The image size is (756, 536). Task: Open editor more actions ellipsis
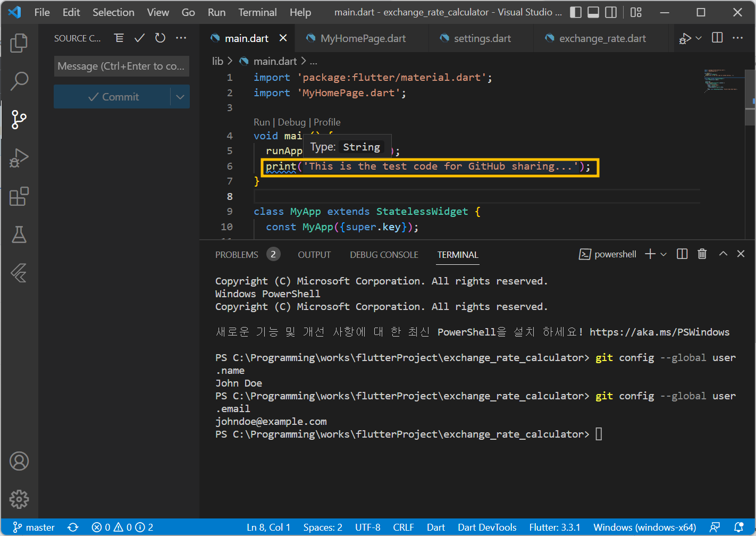738,38
